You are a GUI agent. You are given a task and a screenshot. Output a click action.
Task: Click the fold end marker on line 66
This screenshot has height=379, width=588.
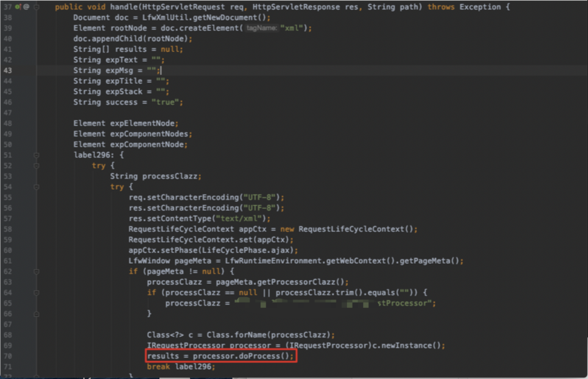37,314
